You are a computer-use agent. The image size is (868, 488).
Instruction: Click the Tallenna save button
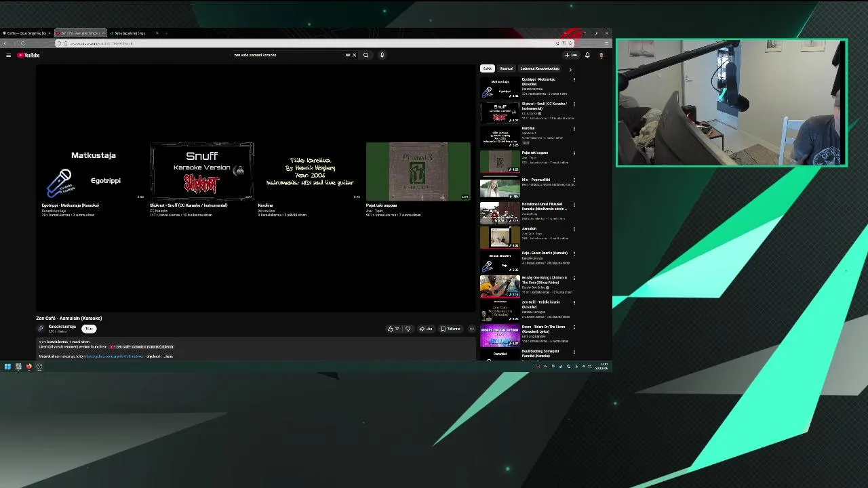click(450, 329)
